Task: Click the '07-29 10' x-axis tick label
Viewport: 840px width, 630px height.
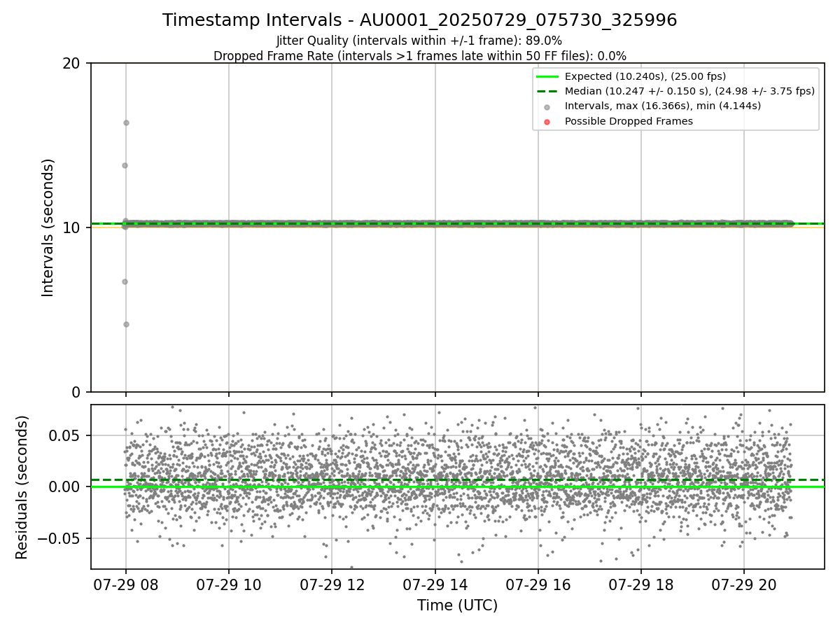Action: [x=229, y=585]
